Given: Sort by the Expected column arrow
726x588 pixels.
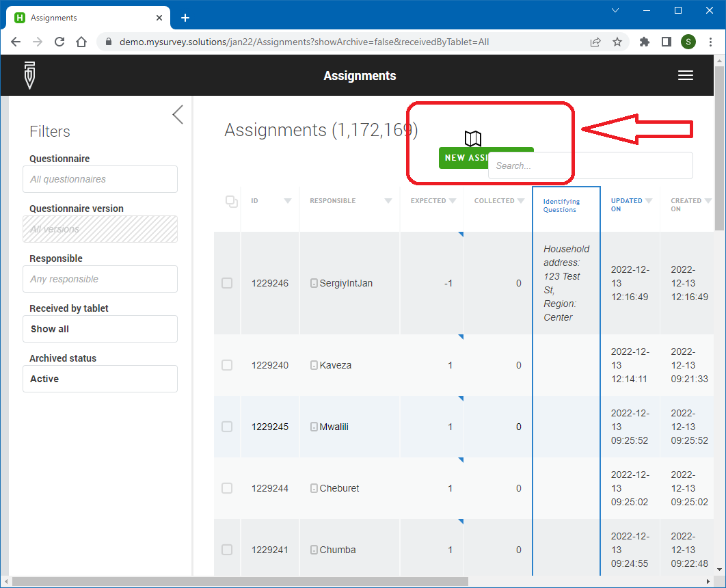Looking at the screenshot, I should click(453, 201).
